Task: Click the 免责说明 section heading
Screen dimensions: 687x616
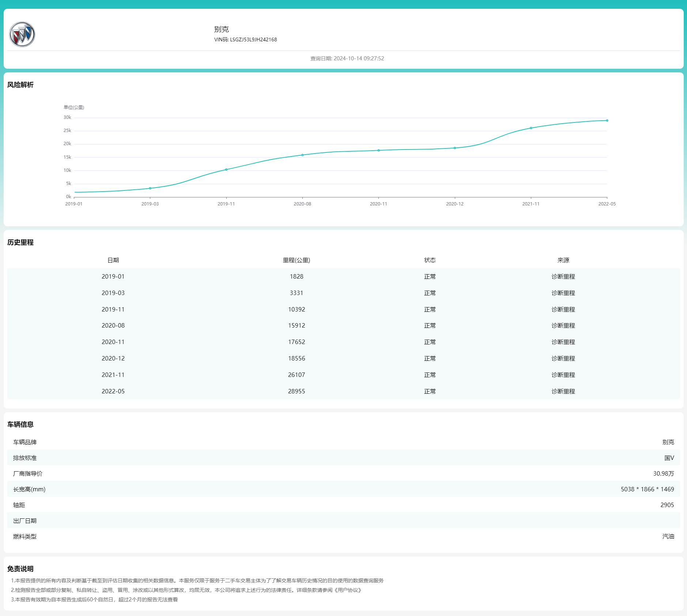Action: tap(20, 569)
